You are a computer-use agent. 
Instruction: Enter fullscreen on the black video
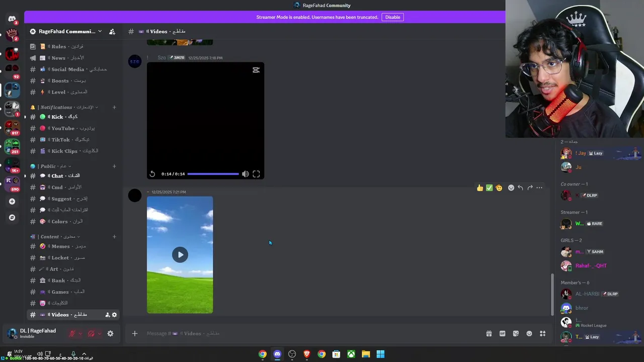click(x=256, y=174)
